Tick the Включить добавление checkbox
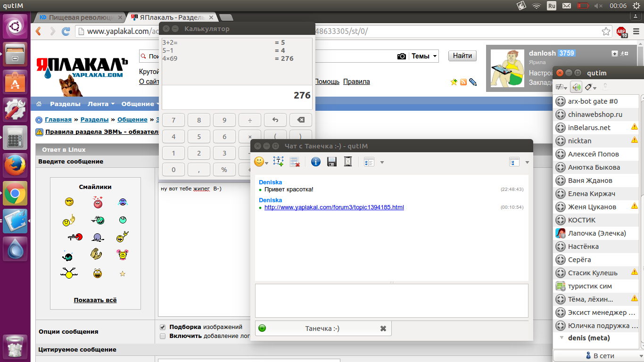Screen dimensions: 644x362 click(x=163, y=336)
